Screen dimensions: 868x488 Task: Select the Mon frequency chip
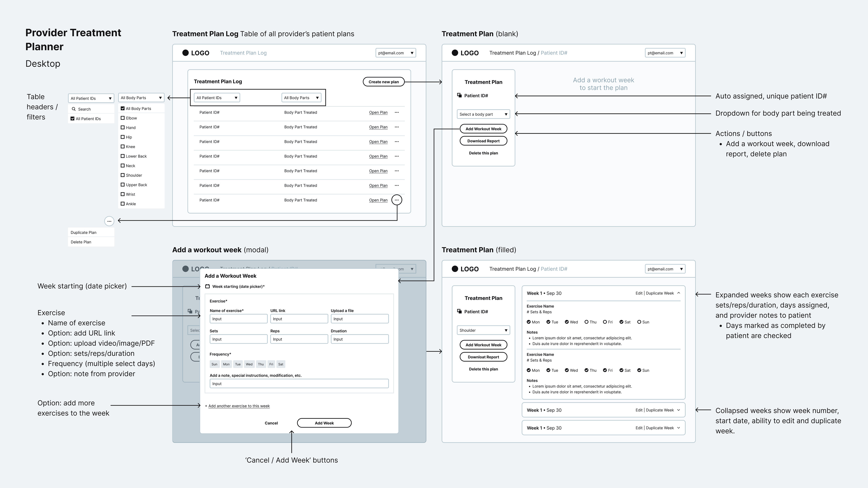(x=226, y=364)
